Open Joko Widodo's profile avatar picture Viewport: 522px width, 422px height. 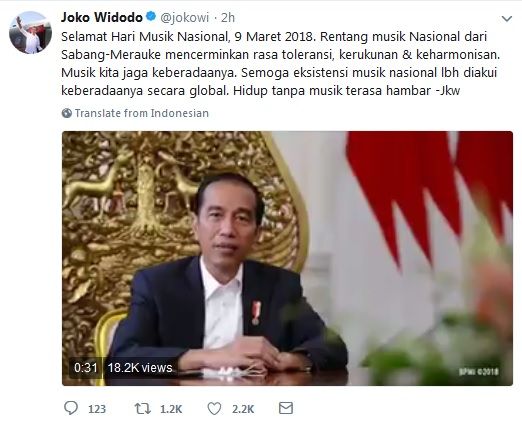30,33
